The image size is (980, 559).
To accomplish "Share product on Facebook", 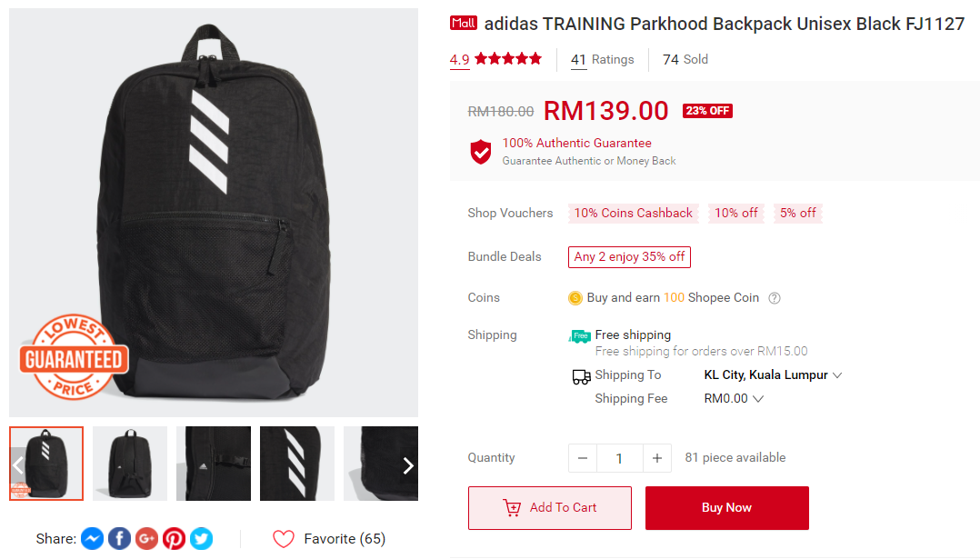I will [119, 538].
